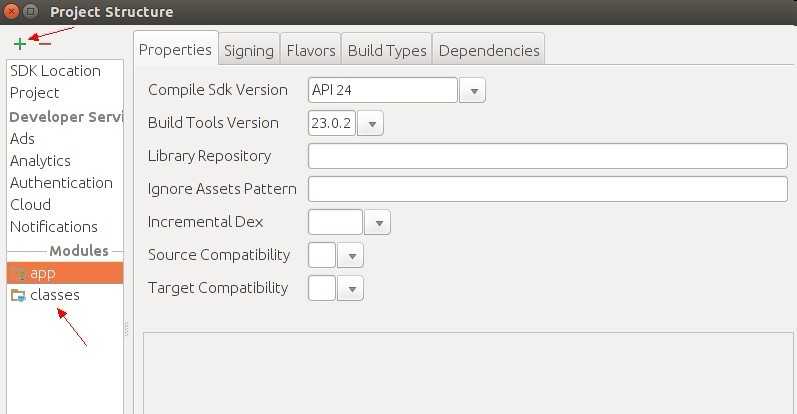
Task: Expand the Source Compatibility dropdown arrow
Action: tap(350, 256)
